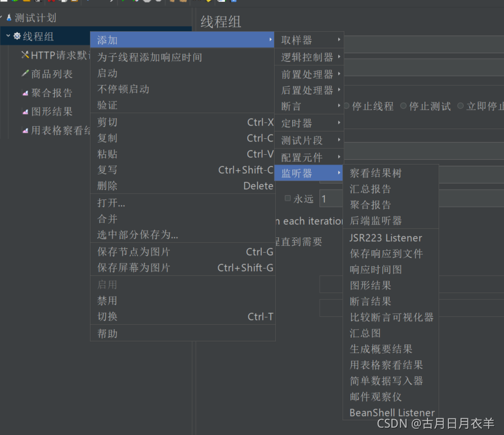Add the 响应时间图 listener
This screenshot has height=435, width=504.
391,269
